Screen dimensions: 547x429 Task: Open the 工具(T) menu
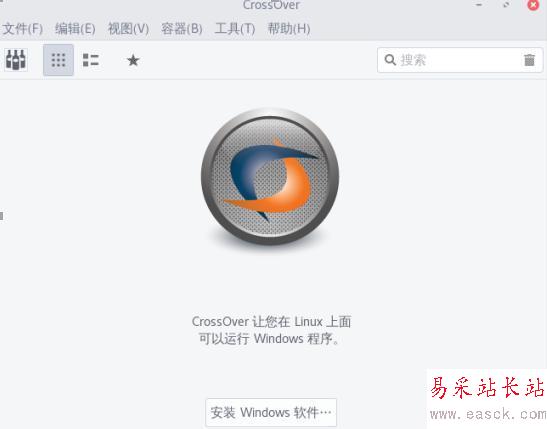(x=235, y=29)
